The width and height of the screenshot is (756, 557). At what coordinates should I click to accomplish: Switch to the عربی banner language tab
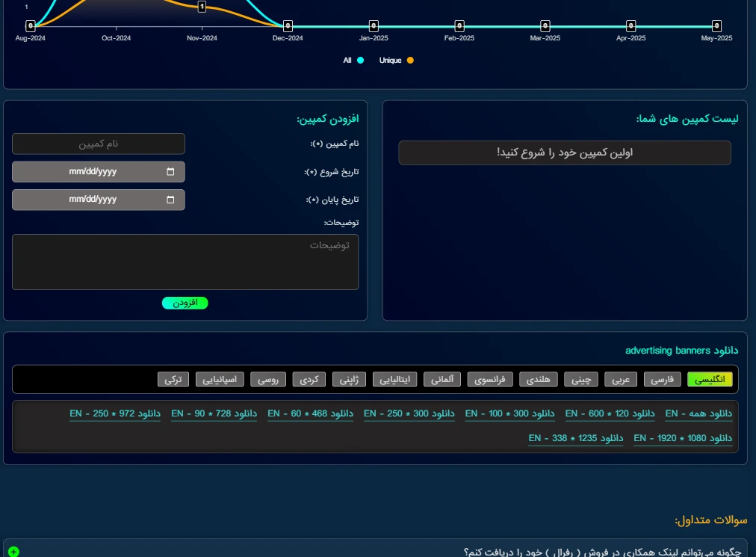pyautogui.click(x=621, y=380)
